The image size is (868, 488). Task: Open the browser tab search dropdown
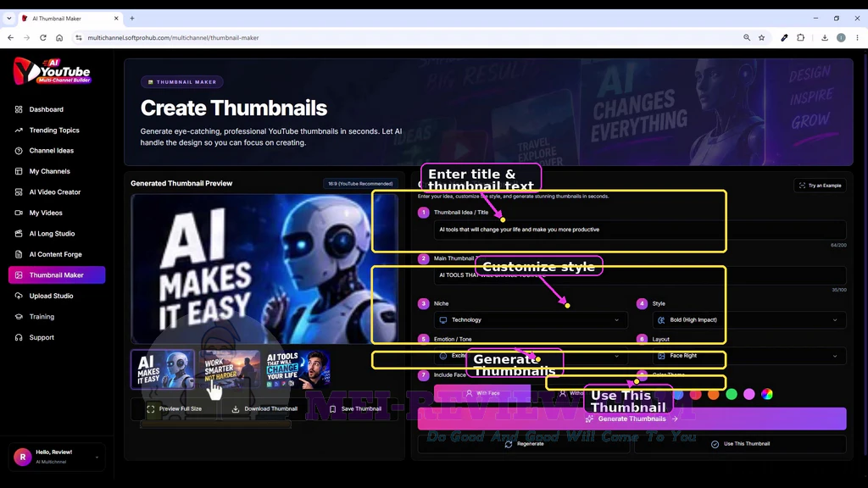pos(8,19)
